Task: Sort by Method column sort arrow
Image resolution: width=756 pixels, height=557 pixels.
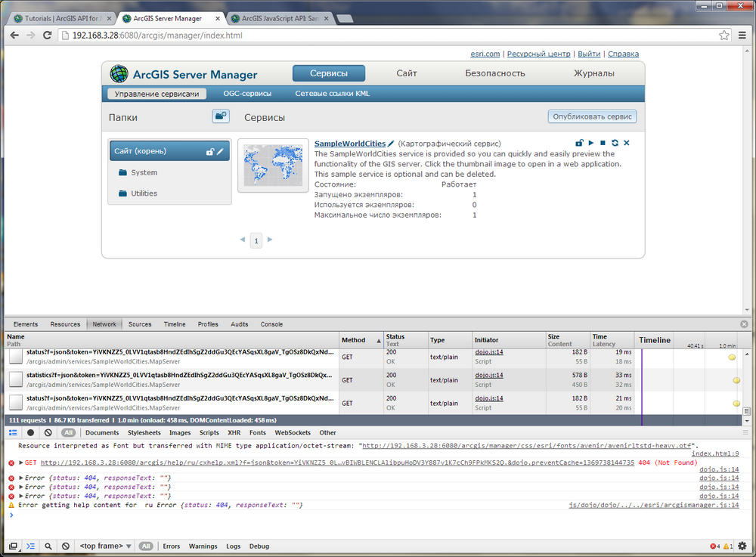Action: (379, 341)
